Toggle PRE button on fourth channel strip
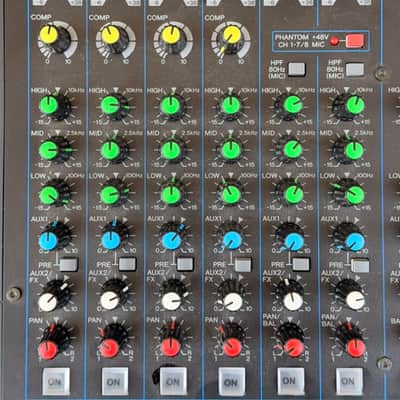Viewport: 400px width, 400px height. (x=243, y=265)
